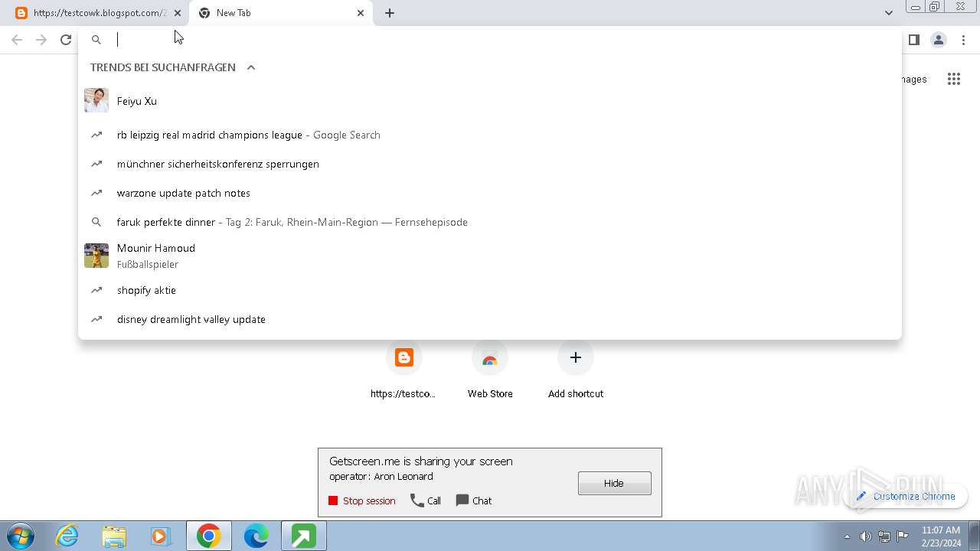Viewport: 980px width, 551px height.
Task: Start a Call with the operator
Action: (426, 500)
